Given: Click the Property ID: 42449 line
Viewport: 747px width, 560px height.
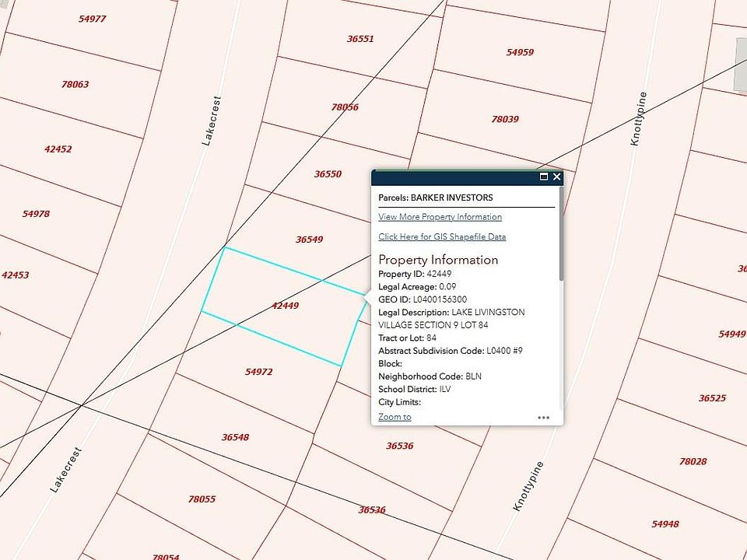Looking at the screenshot, I should (415, 274).
